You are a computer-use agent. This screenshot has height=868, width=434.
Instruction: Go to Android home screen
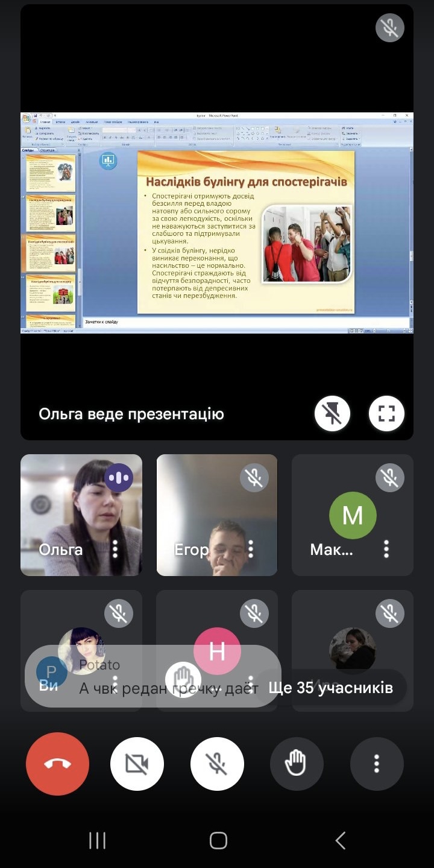point(218,840)
